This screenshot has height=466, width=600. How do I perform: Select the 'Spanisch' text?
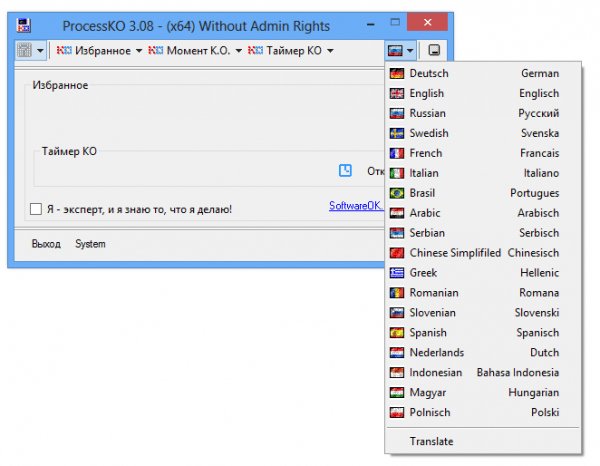[x=538, y=333]
